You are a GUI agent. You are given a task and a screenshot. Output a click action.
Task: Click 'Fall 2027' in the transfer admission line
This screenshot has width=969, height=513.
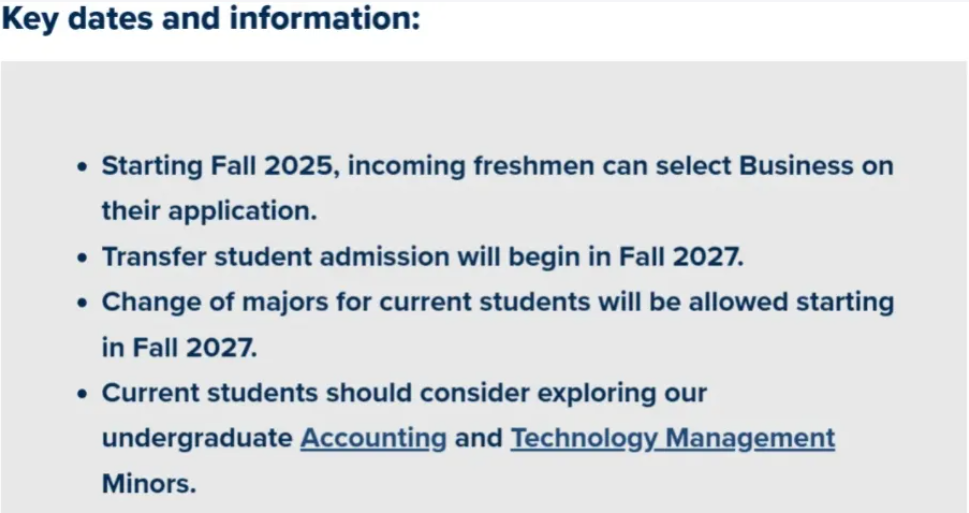pyautogui.click(x=681, y=256)
